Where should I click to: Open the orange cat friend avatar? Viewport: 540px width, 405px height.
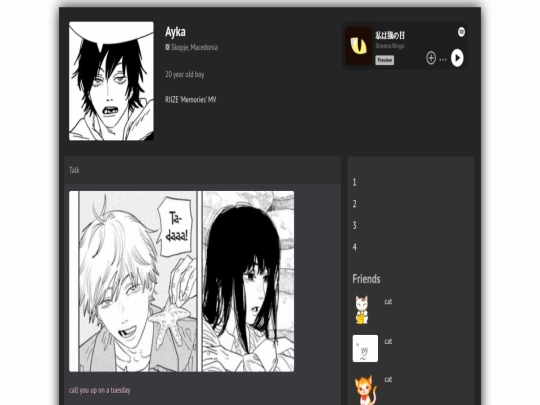(x=365, y=390)
